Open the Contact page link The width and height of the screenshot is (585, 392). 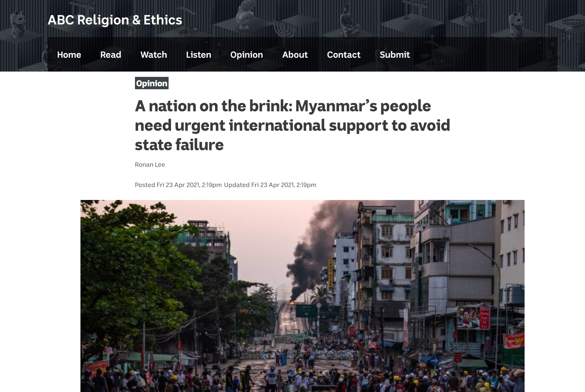click(344, 54)
